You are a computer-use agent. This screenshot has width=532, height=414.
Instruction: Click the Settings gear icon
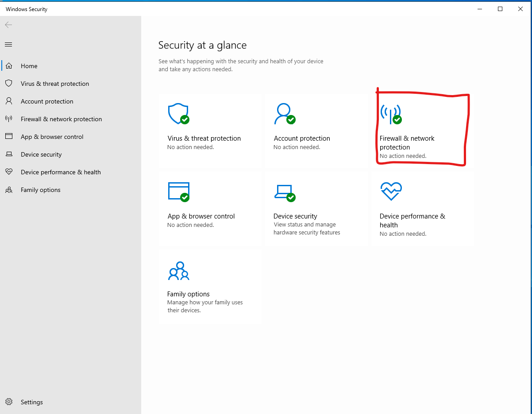(8, 402)
